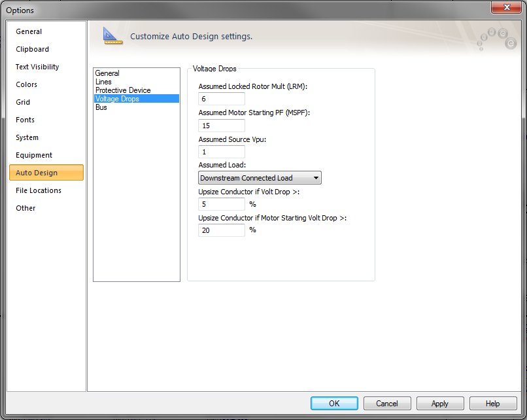Click the Assumed Source Vpu field
This screenshot has height=420, width=527.
(222, 152)
